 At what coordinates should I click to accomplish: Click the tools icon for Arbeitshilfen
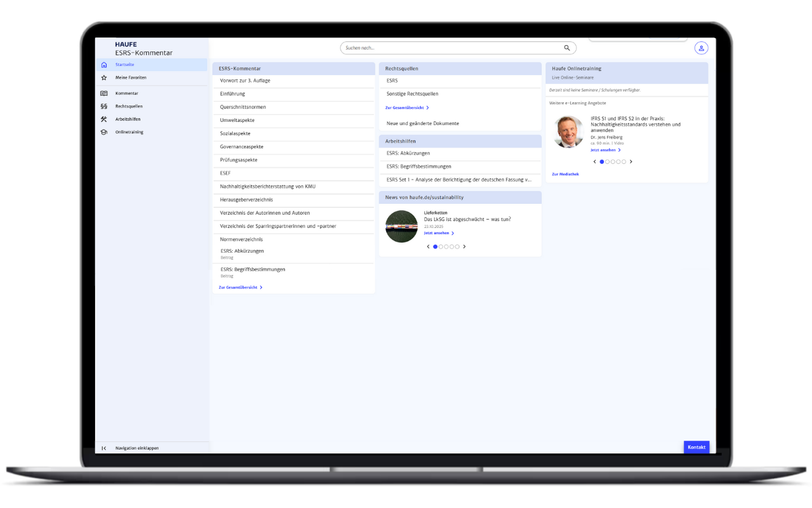[x=104, y=119]
